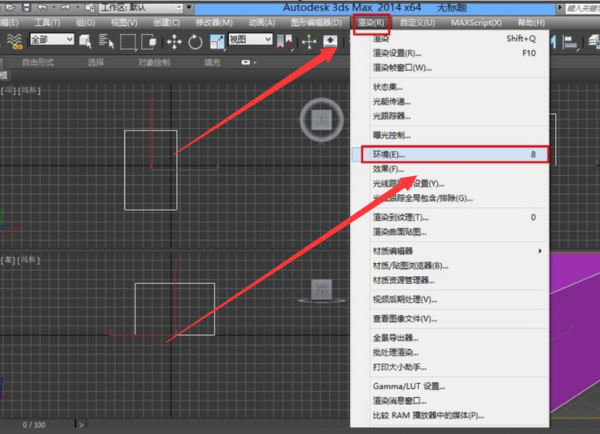The height and width of the screenshot is (434, 600).
Task: Choose 曝光控制... menu entry
Action: click(x=450, y=135)
